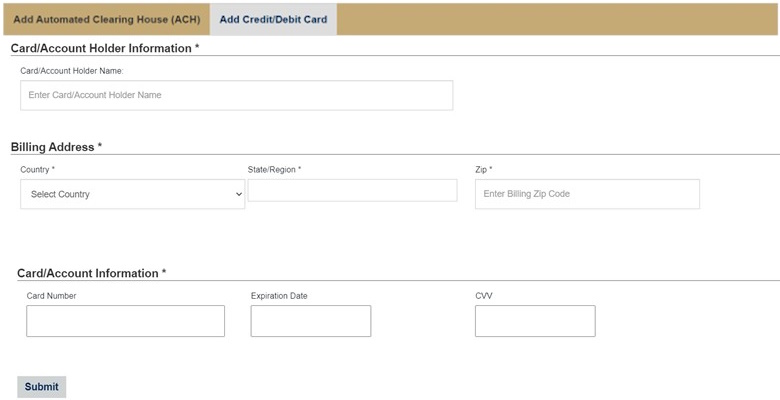Click the Card/Account Holder Name label

click(x=71, y=71)
